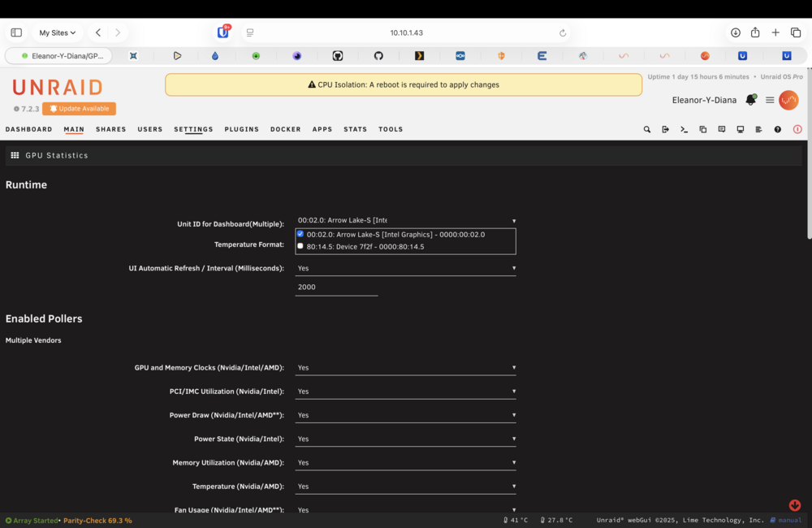Screen dimensions: 812x528
Task: Open the Power Draw dropdown
Action: coord(405,415)
